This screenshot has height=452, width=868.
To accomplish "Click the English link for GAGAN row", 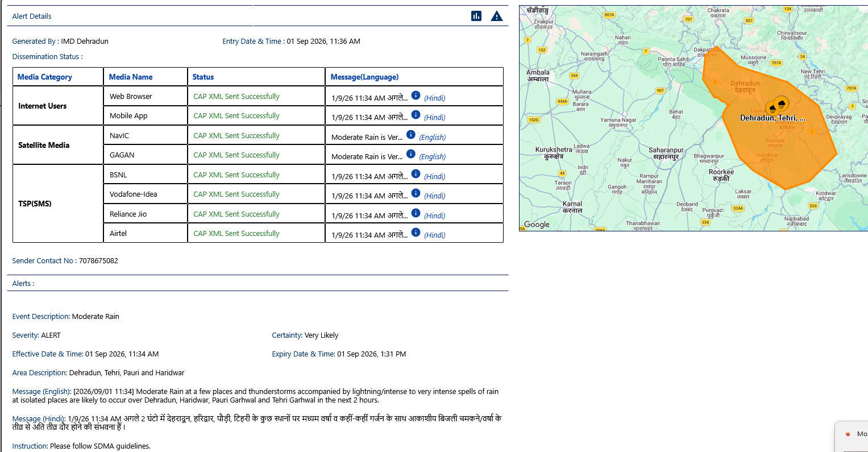I will coord(433,157).
